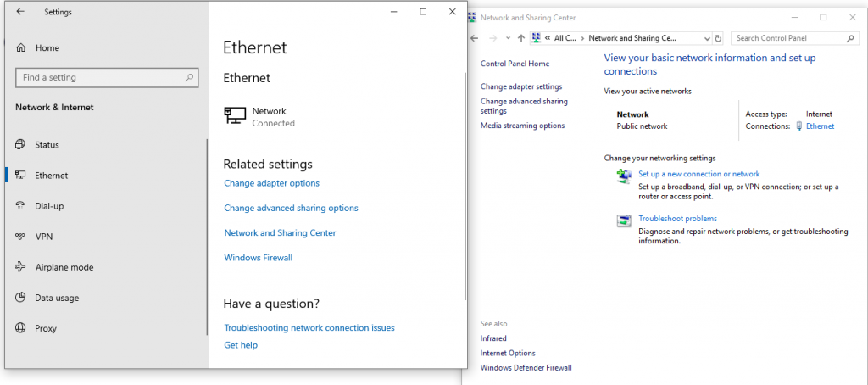Go up one level in Control Panel
The height and width of the screenshot is (385, 868).
click(520, 38)
